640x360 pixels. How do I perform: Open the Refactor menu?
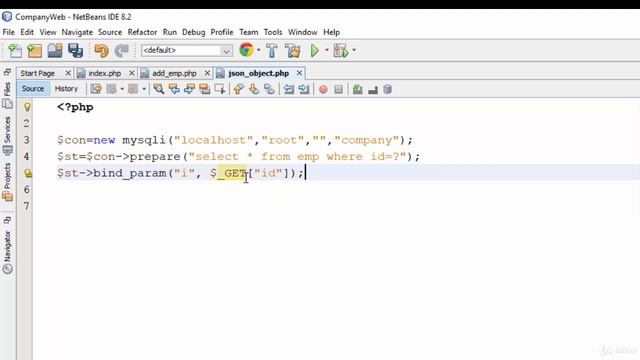tap(142, 32)
